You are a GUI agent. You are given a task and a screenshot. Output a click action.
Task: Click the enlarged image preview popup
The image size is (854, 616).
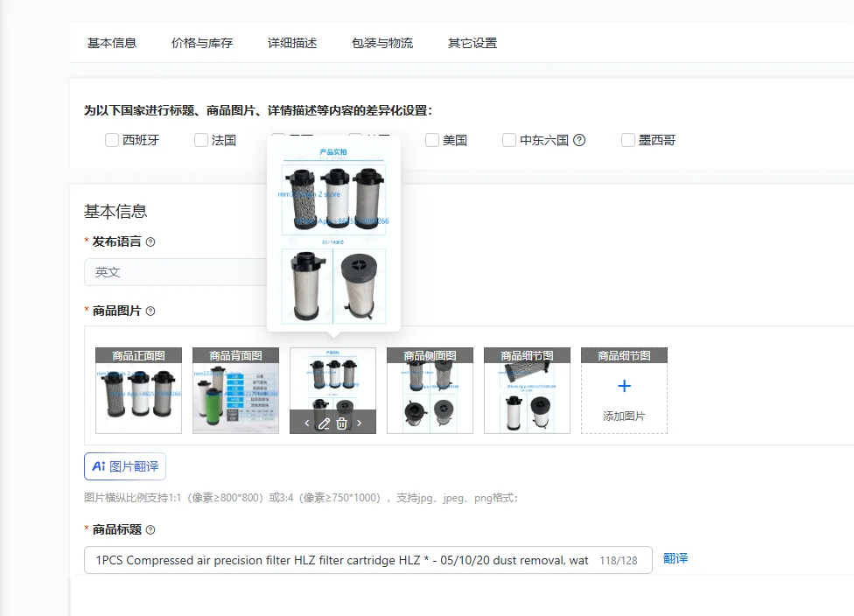pos(333,233)
